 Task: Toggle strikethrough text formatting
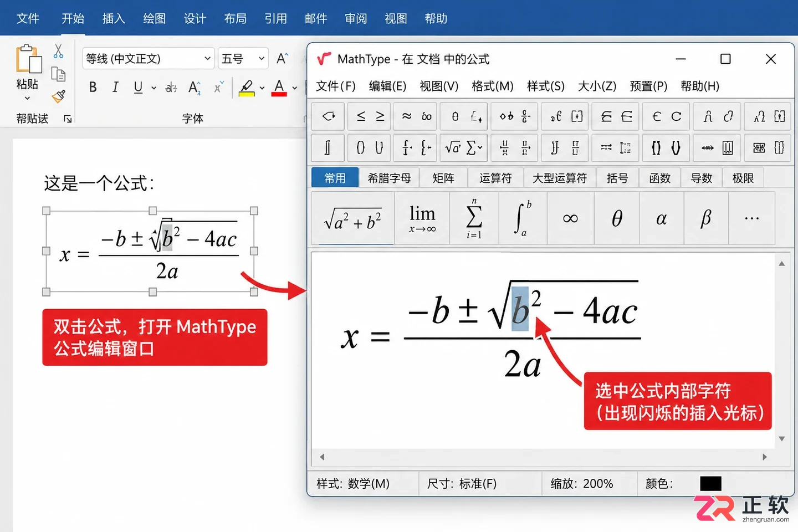tap(171, 87)
